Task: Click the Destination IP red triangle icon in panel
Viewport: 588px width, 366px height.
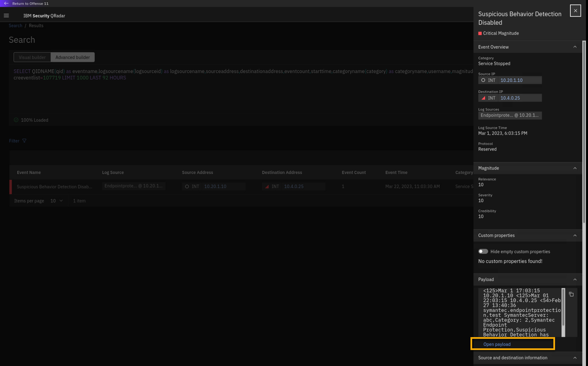Action: click(x=483, y=98)
